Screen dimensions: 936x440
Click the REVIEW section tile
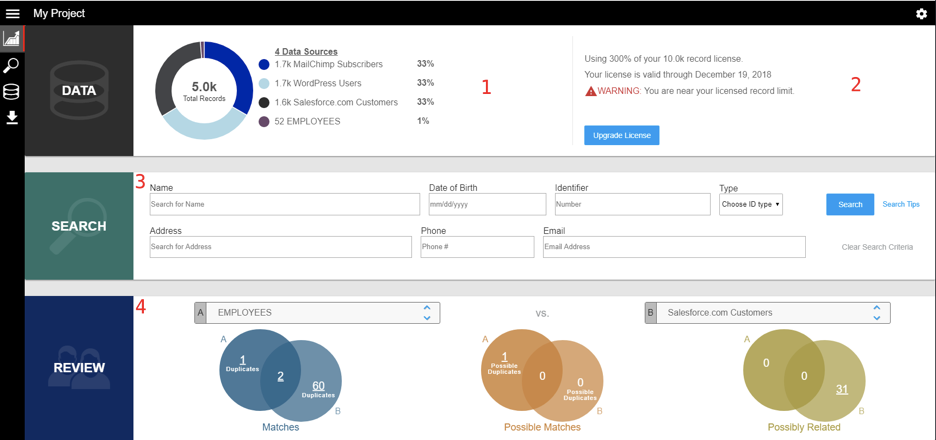pyautogui.click(x=79, y=367)
